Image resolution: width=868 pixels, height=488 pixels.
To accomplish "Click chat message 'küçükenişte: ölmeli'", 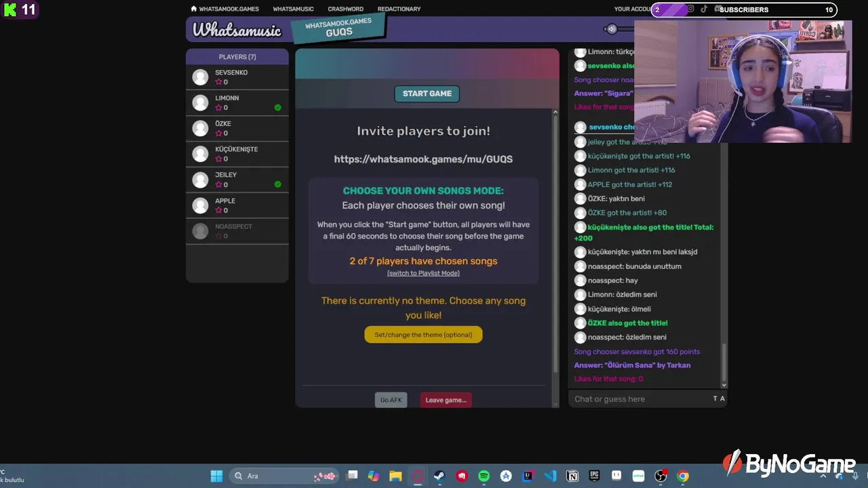I will pyautogui.click(x=619, y=308).
